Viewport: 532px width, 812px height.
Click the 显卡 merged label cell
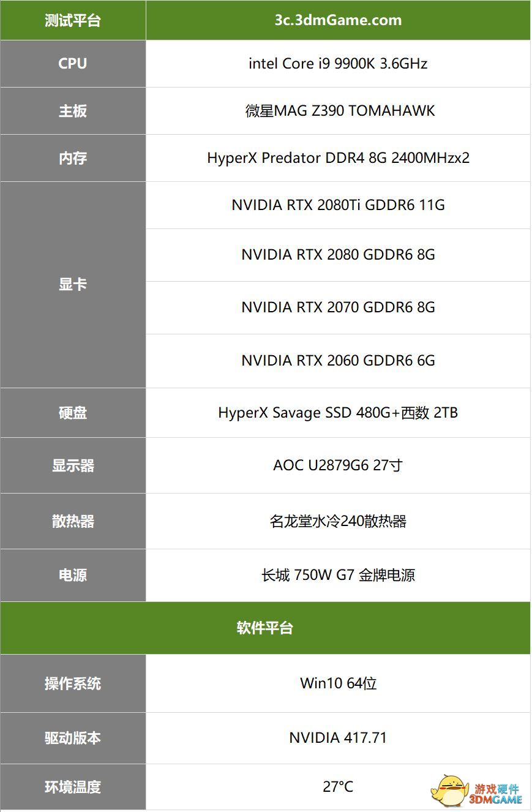click(x=73, y=285)
